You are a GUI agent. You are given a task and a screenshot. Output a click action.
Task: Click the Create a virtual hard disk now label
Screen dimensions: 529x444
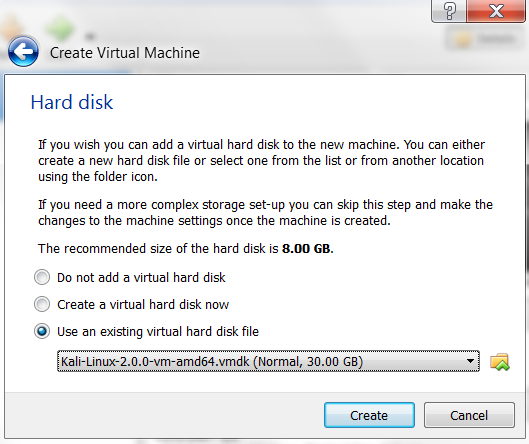[143, 305]
